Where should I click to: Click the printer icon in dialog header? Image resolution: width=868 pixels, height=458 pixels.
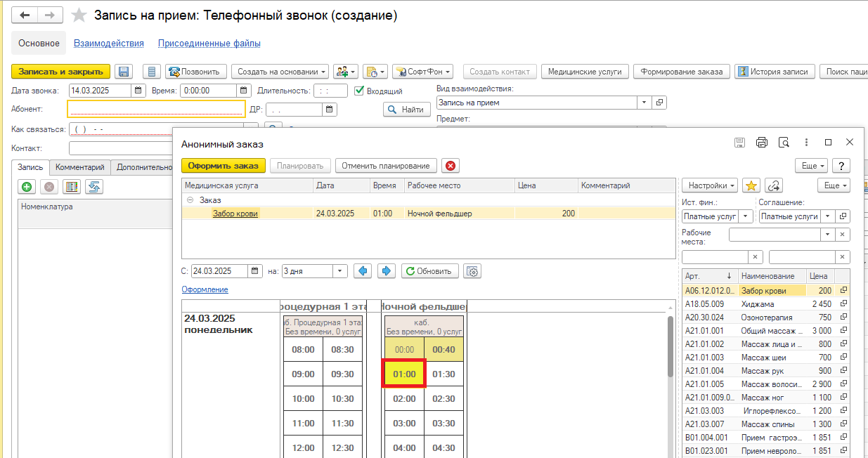[762, 143]
